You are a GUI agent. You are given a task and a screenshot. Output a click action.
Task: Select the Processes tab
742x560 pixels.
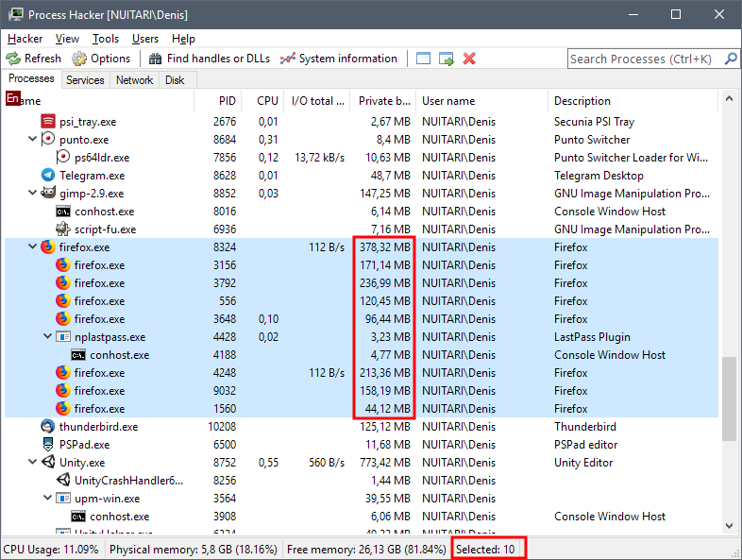31,78
